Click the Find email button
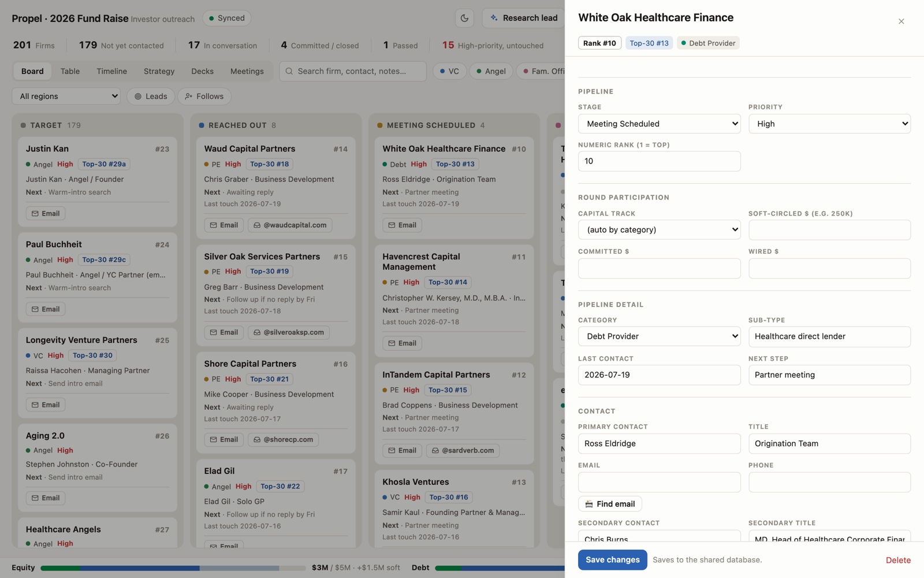This screenshot has height=578, width=924. click(x=610, y=504)
